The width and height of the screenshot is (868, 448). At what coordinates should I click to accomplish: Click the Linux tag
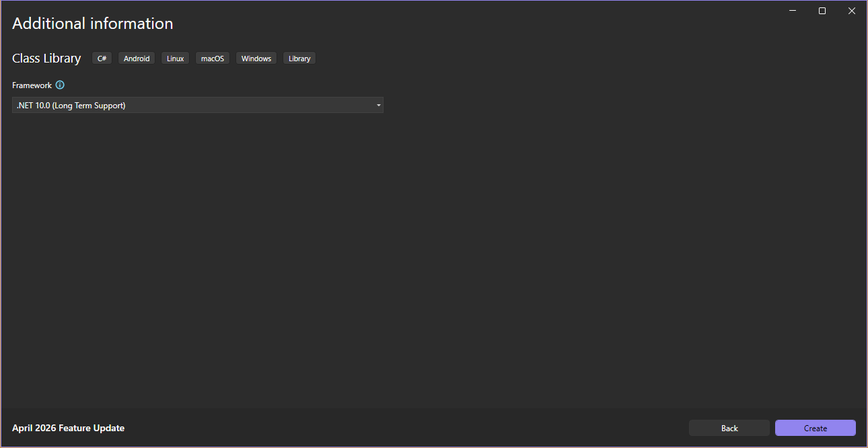pos(176,59)
